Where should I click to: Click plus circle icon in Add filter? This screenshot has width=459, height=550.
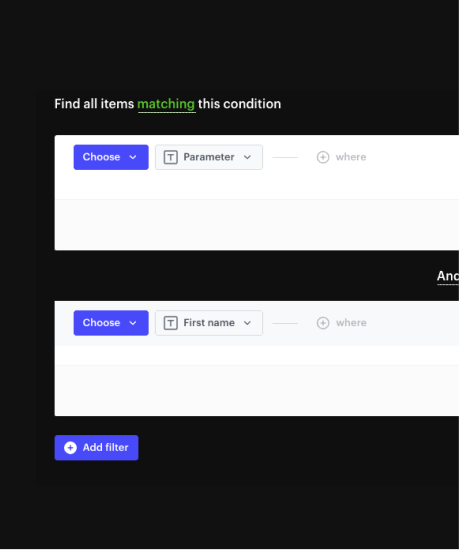[x=70, y=448]
